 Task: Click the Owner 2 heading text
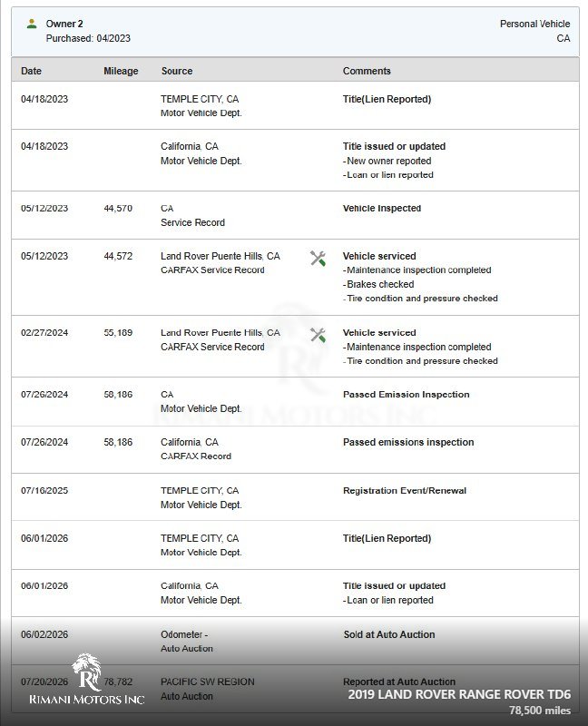click(64, 24)
